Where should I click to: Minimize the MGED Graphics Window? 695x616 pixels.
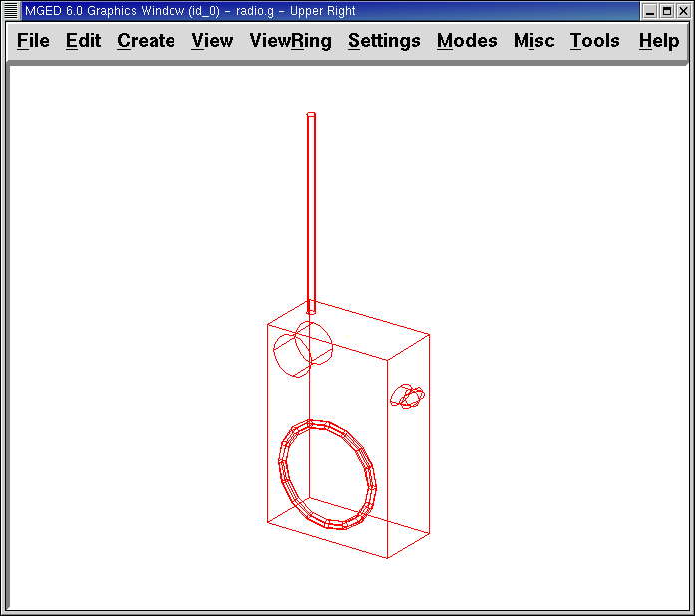point(649,11)
